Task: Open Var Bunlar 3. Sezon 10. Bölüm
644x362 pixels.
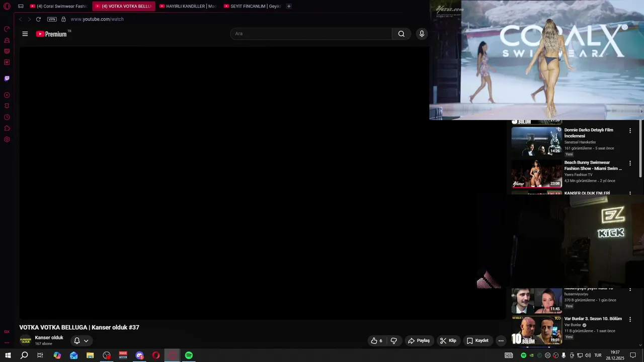Action: 593,319
